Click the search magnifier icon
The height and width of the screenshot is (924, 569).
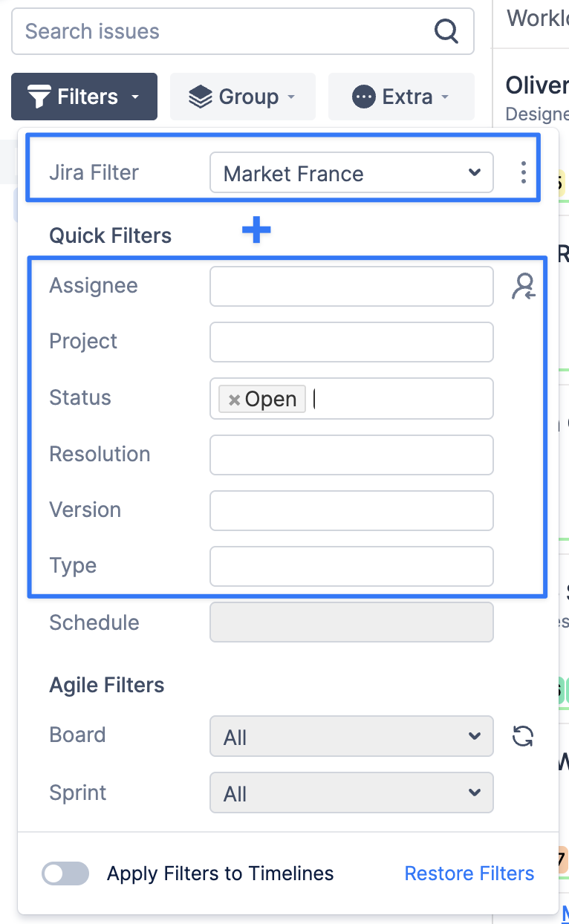[446, 31]
